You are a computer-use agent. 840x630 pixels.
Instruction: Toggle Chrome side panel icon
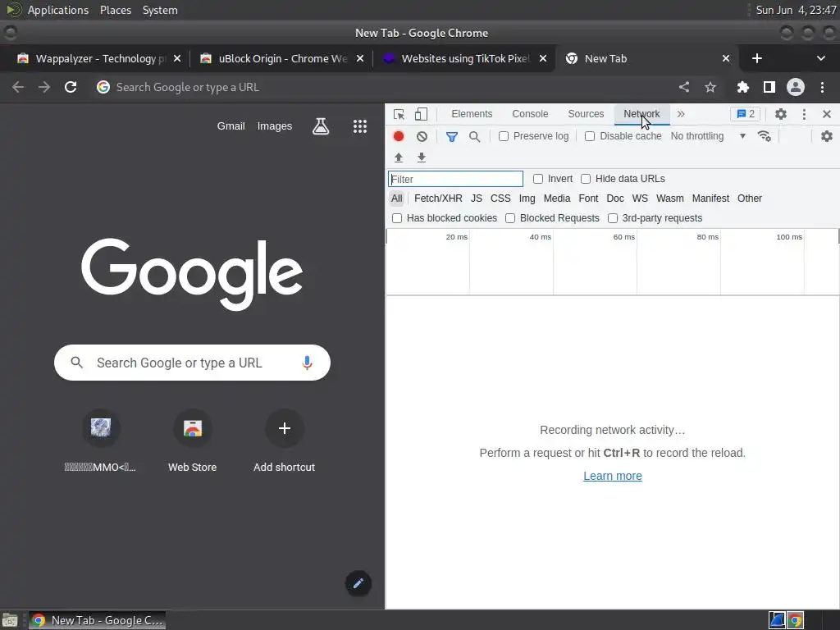click(x=769, y=87)
